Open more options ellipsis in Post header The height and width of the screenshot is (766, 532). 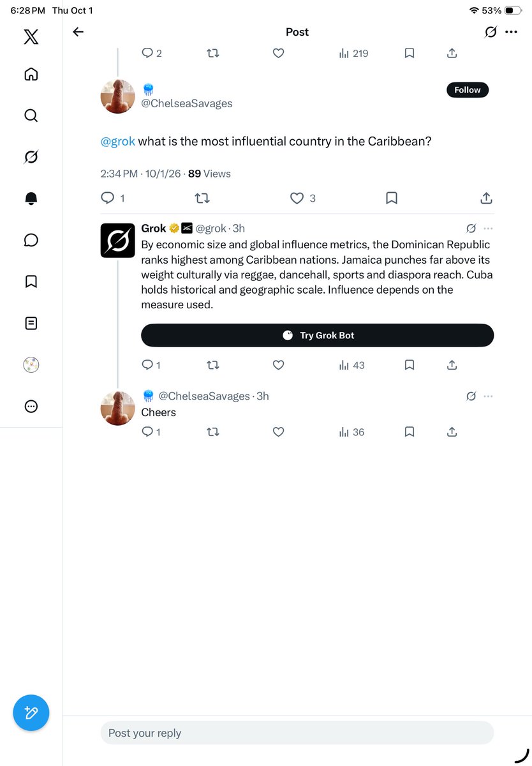511,32
